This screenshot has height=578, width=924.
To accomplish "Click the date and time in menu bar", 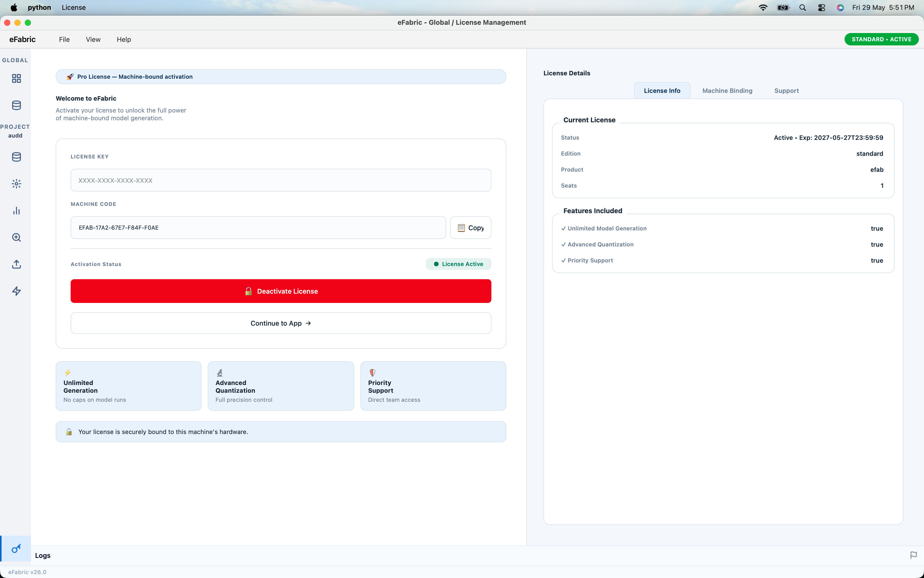I will (883, 8).
